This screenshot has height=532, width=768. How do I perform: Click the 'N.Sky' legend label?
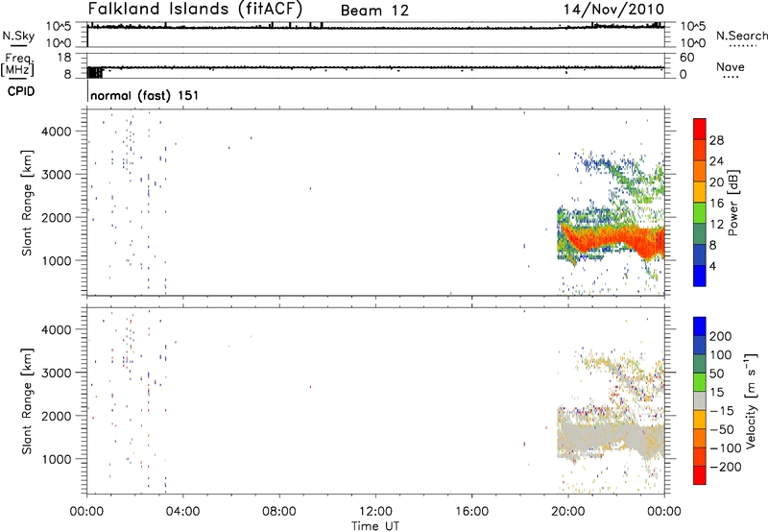(x=18, y=36)
